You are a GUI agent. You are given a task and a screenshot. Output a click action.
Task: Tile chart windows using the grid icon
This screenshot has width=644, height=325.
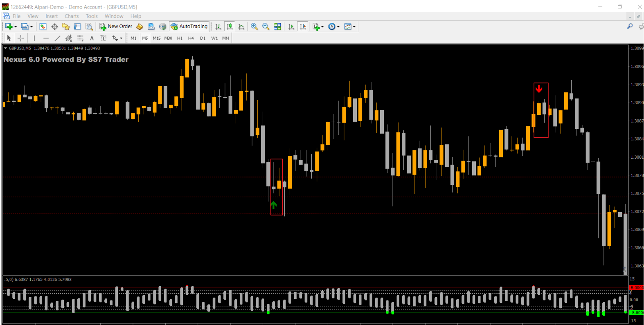(277, 27)
